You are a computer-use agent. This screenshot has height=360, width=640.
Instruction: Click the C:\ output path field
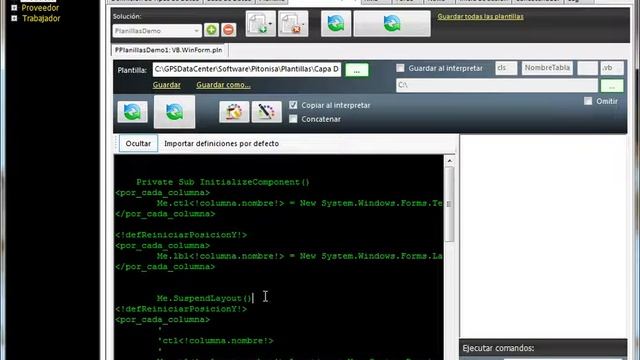point(497,85)
